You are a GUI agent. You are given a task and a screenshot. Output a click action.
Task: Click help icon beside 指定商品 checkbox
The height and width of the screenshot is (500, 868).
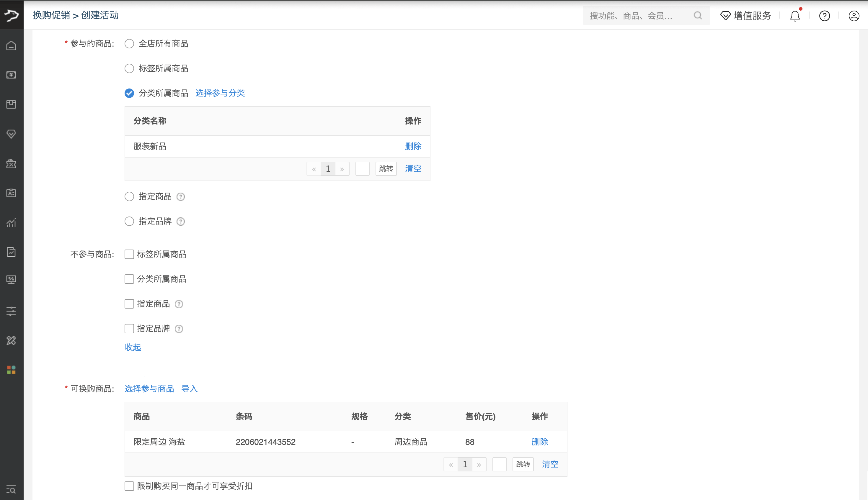[179, 304]
